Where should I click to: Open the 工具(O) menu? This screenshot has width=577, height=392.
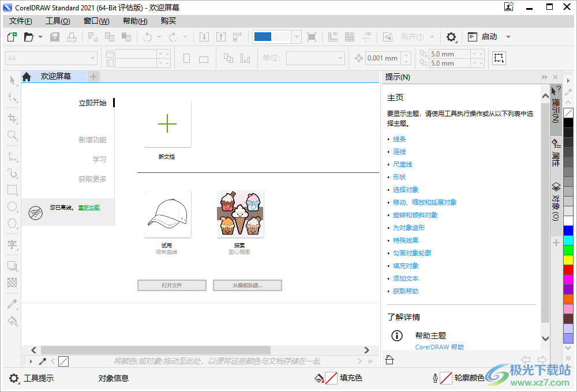tap(58, 21)
